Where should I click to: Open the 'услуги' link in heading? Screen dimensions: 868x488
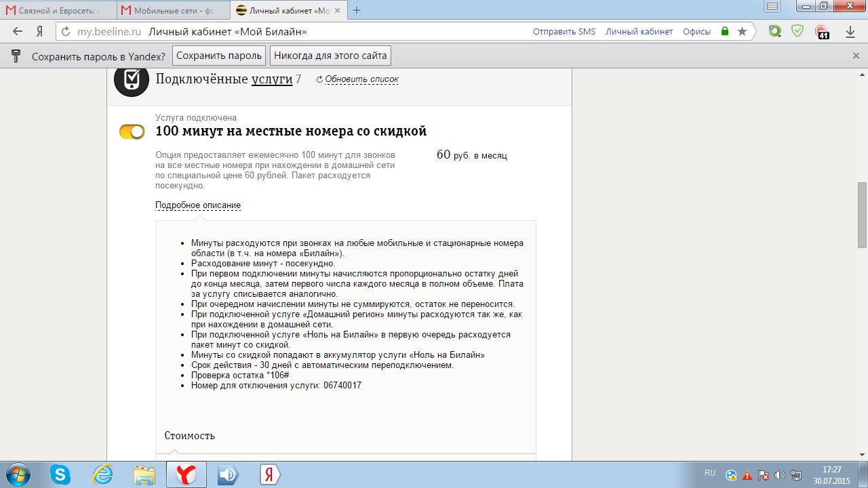pyautogui.click(x=272, y=79)
